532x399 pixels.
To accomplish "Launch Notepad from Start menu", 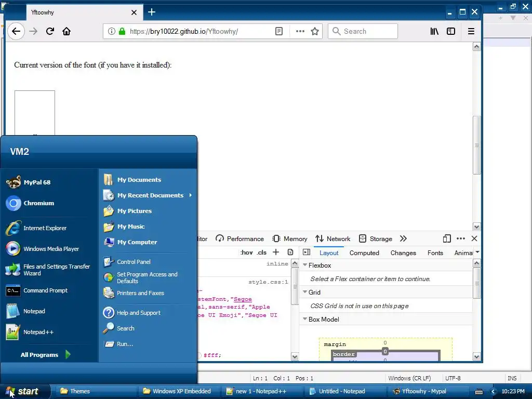I will 26,311.
